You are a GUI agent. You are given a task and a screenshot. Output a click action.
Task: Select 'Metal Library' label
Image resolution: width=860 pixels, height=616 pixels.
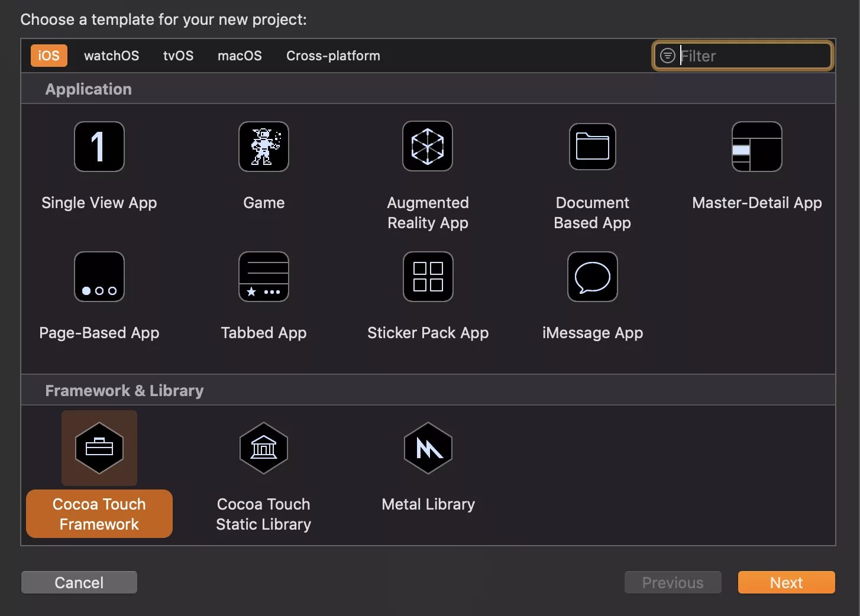coord(428,504)
